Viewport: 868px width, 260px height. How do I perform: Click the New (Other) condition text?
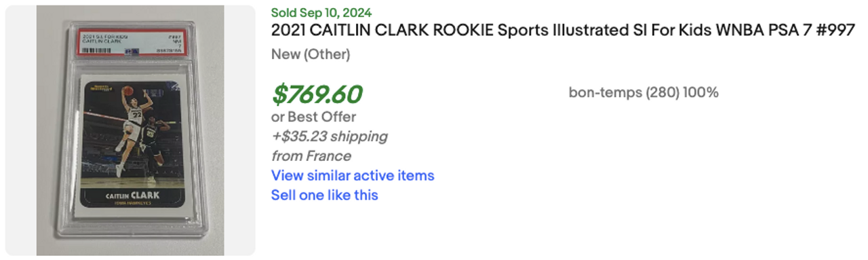tap(311, 54)
